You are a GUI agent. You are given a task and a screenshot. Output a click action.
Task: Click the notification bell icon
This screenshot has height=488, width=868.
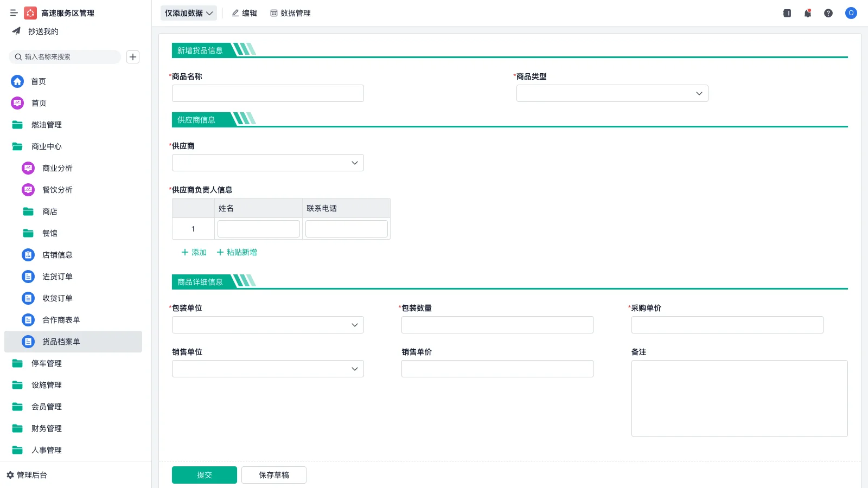pyautogui.click(x=808, y=13)
